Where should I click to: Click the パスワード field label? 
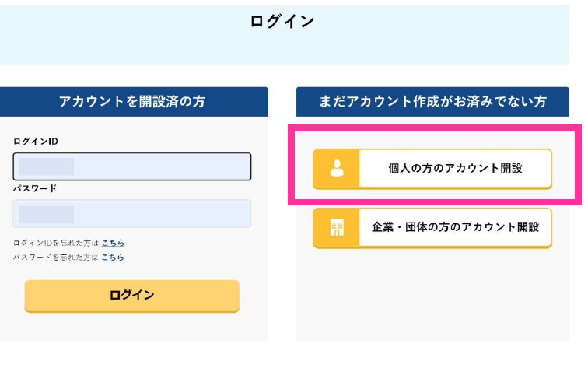35,188
